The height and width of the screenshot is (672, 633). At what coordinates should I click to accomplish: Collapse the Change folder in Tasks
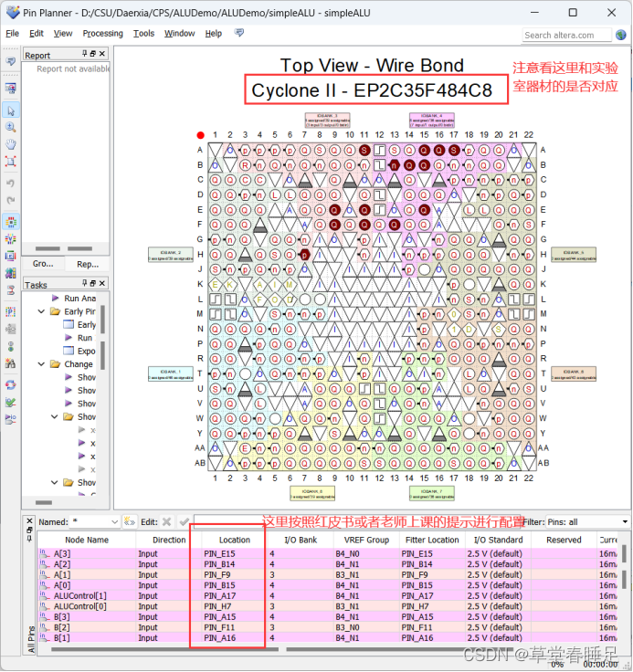41,364
